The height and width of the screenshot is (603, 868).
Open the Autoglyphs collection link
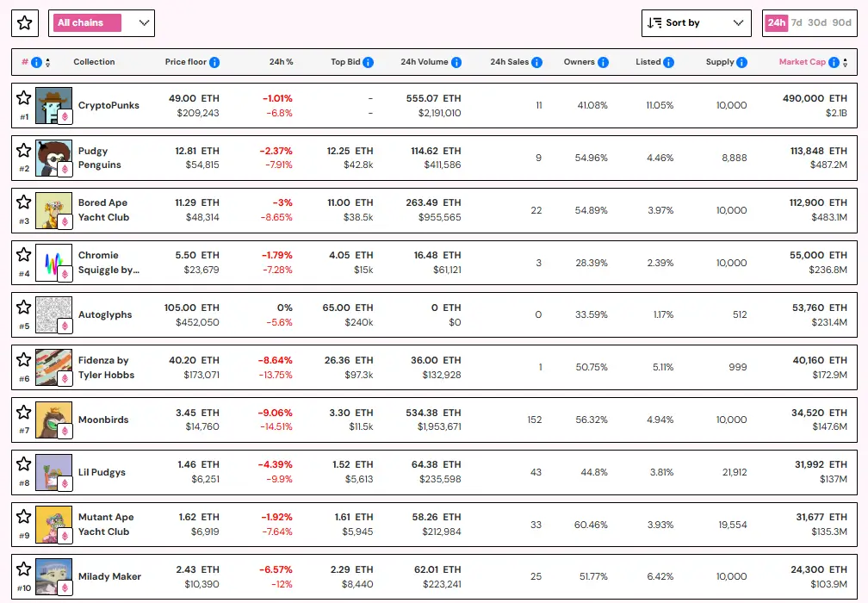point(105,314)
